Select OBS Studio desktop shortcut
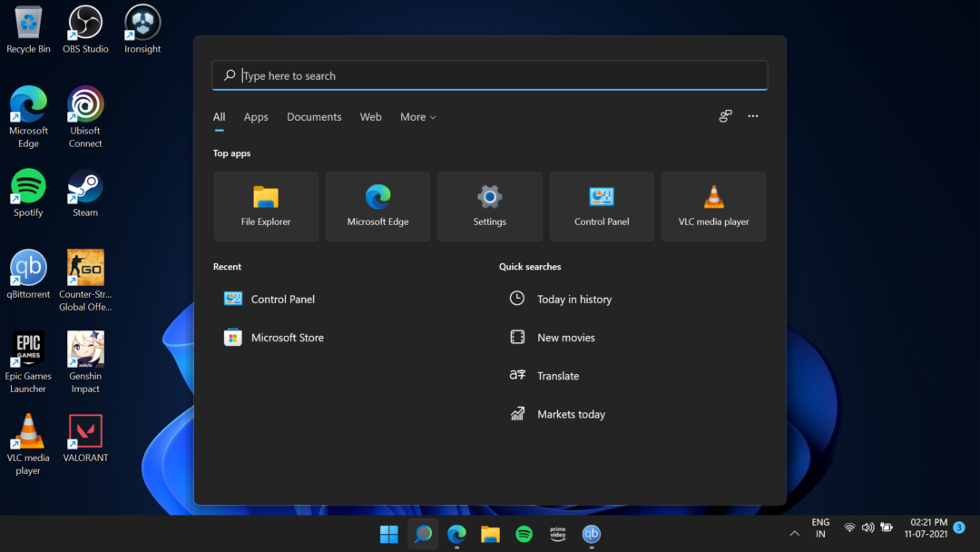 85,30
